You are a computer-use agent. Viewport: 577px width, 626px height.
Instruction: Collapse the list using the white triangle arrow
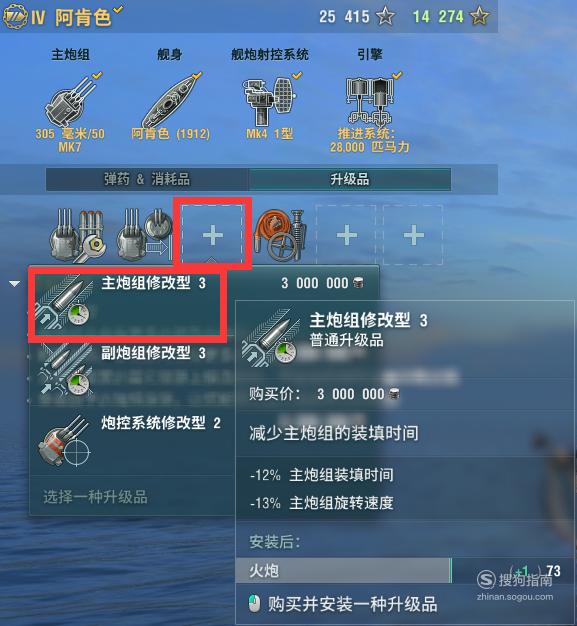click(x=15, y=284)
